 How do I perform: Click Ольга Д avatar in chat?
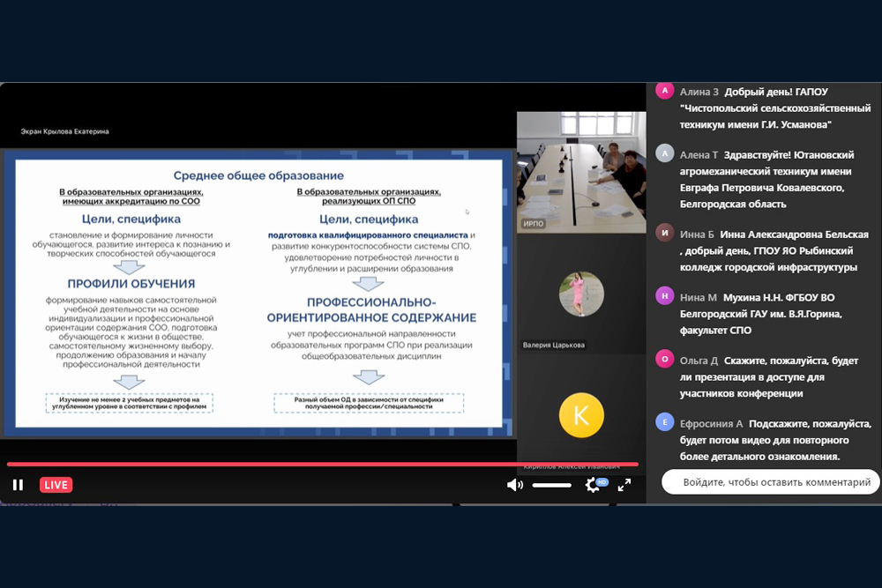pyautogui.click(x=664, y=360)
